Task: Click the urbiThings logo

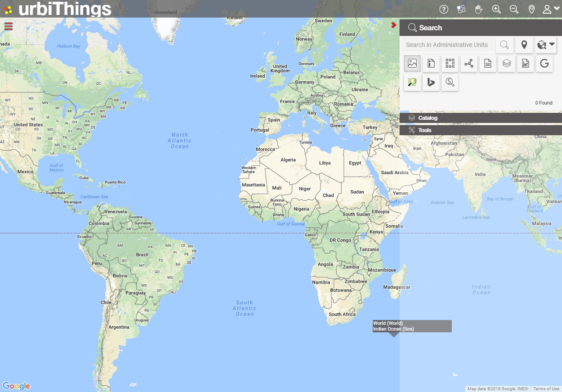Action: 57,9
